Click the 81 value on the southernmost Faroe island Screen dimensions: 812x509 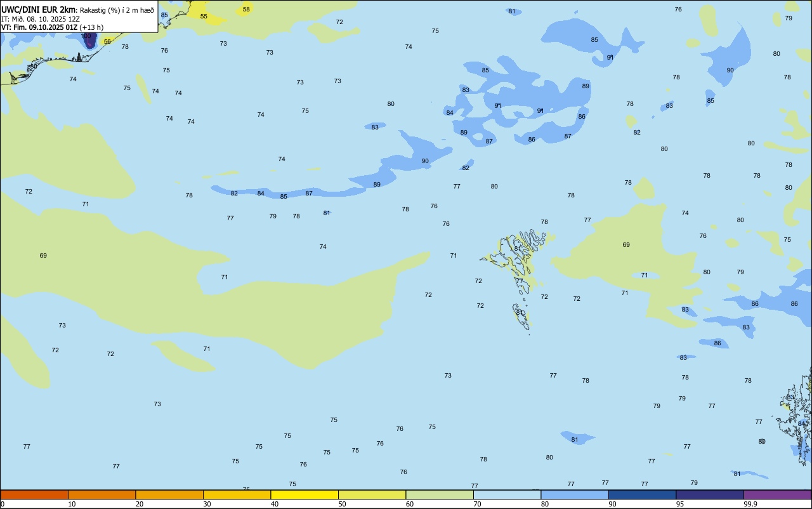[x=520, y=312]
